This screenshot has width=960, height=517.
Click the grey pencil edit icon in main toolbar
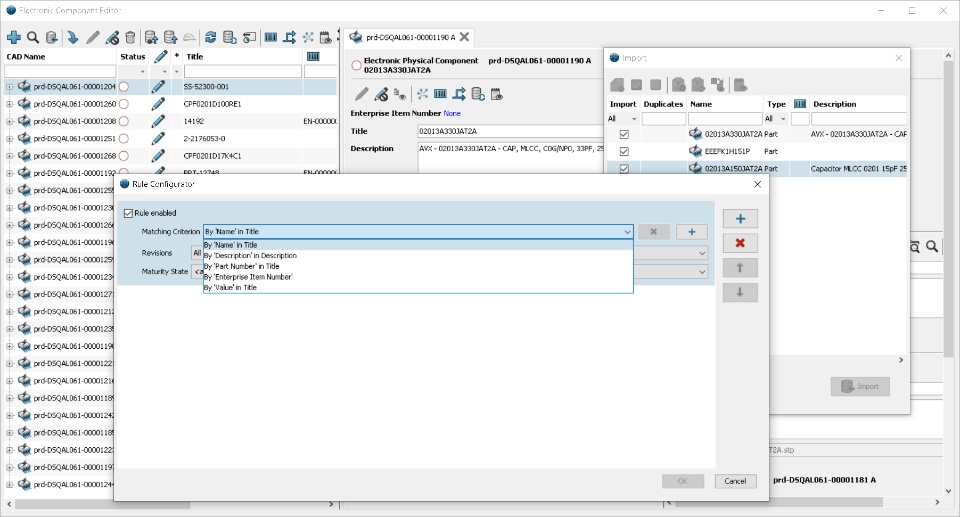92,37
